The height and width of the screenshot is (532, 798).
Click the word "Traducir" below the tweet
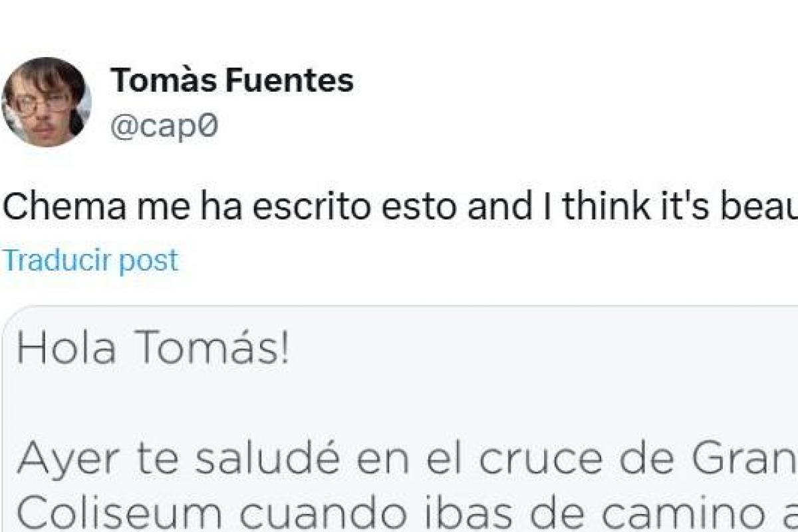[x=58, y=260]
